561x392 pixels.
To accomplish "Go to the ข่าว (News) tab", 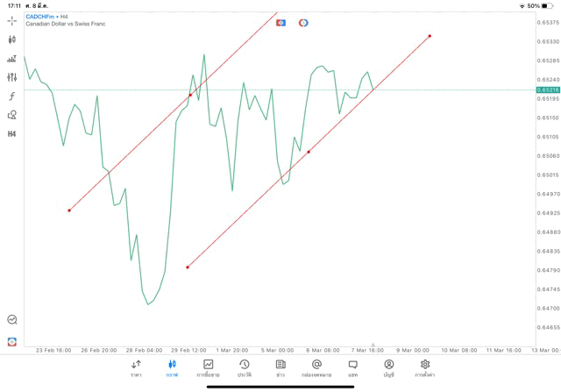I will tap(280, 368).
